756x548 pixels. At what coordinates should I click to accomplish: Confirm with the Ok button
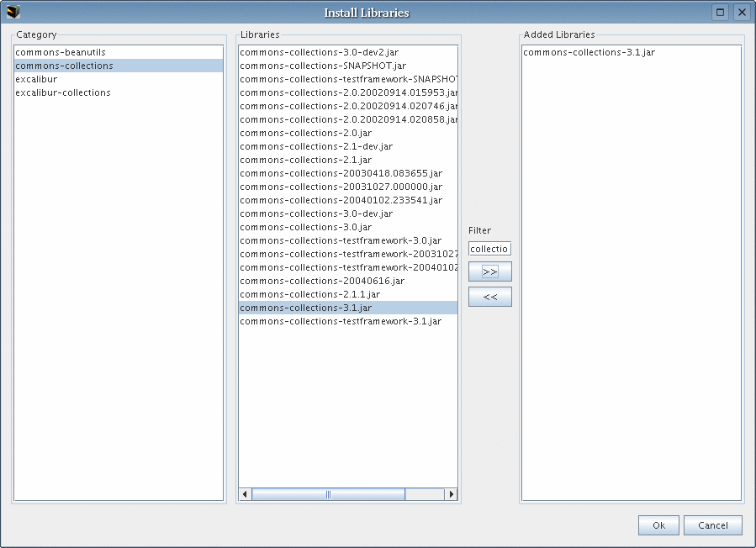(x=658, y=525)
